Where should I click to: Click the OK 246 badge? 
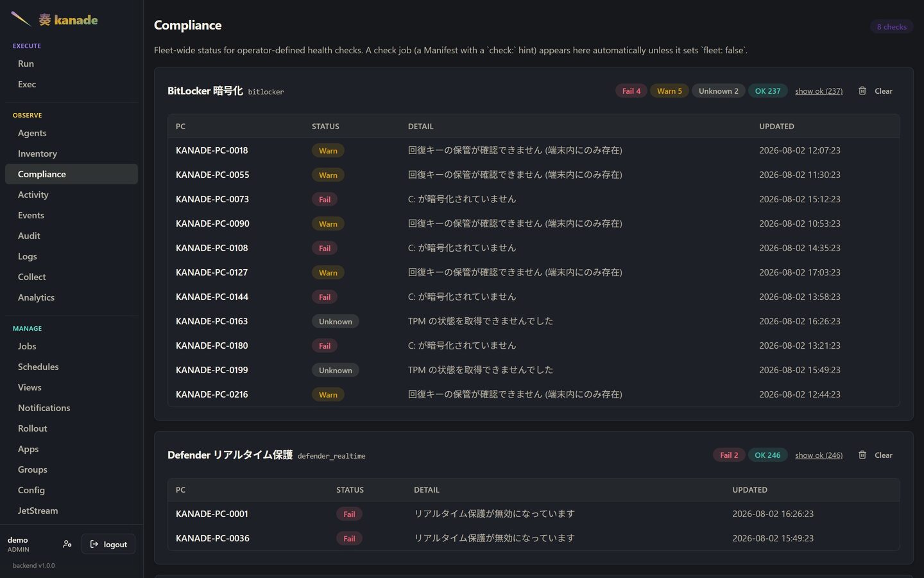pos(767,455)
